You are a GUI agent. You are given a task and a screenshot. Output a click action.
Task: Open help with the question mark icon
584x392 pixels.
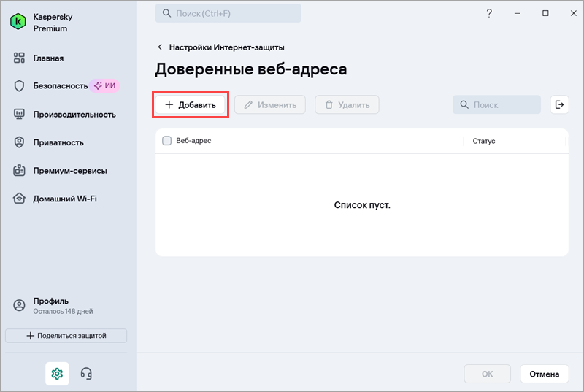[x=489, y=13]
